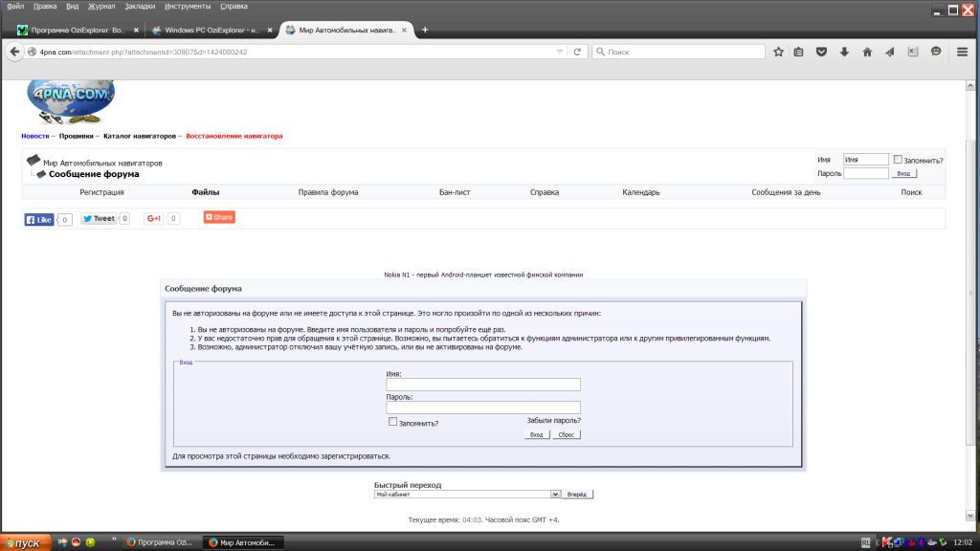Enable Запомнить checkbox in central login form
Image resolution: width=980 pixels, height=551 pixels.
coord(392,421)
